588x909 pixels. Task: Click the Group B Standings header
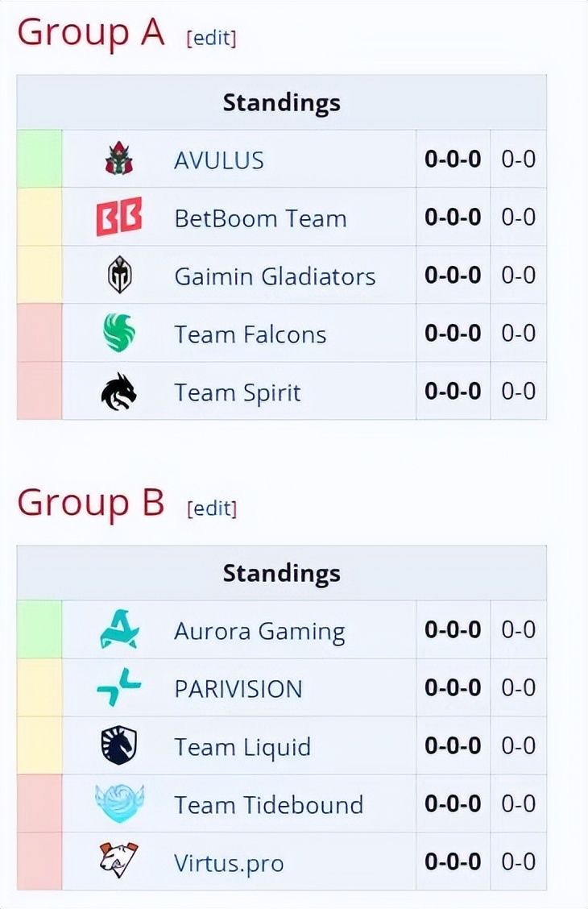pyautogui.click(x=281, y=573)
